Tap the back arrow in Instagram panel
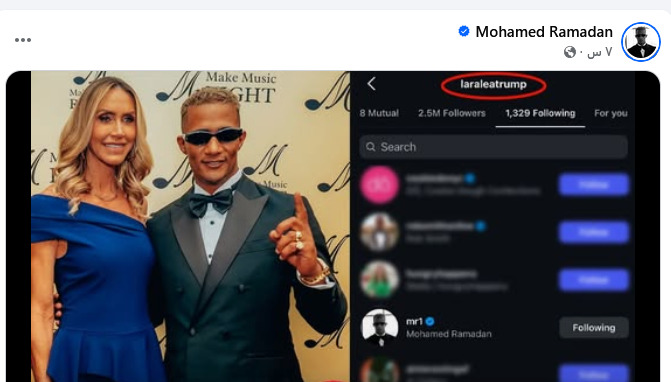 [371, 84]
